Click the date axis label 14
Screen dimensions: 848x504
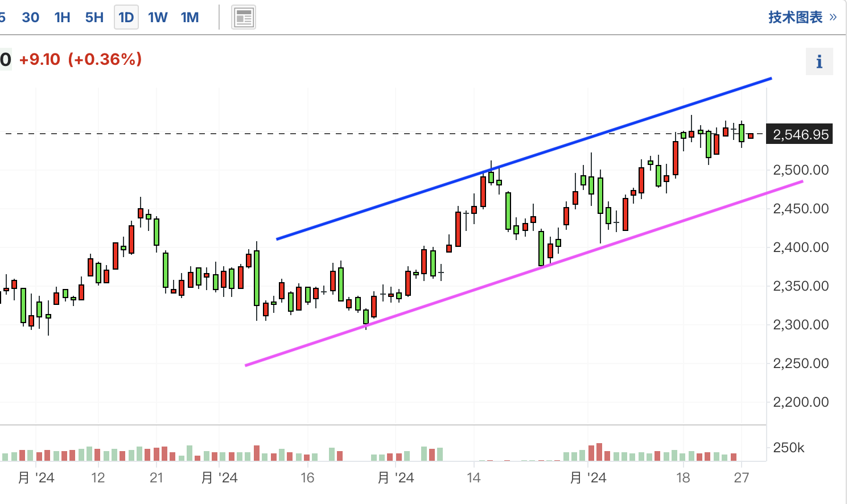tap(474, 478)
